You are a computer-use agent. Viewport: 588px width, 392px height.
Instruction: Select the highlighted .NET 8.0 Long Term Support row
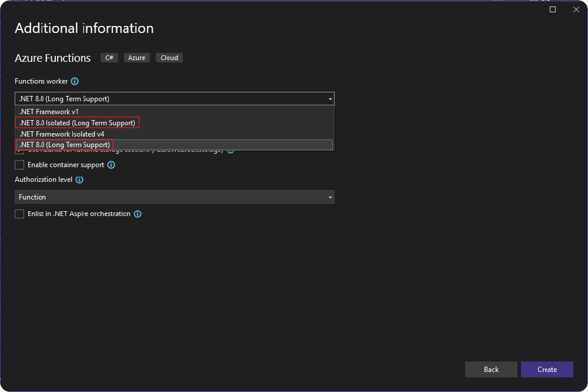65,144
